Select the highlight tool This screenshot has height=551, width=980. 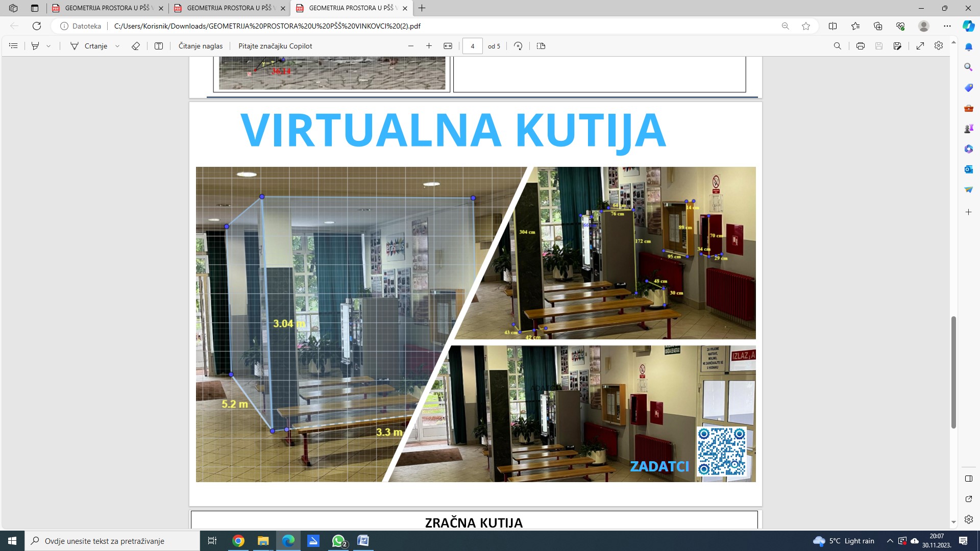pyautogui.click(x=35, y=46)
